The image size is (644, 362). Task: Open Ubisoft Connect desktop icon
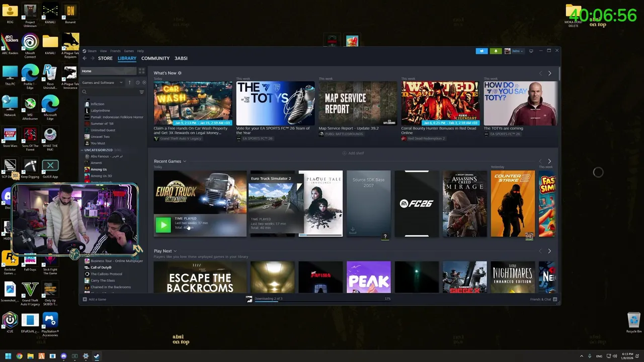[x=30, y=46]
